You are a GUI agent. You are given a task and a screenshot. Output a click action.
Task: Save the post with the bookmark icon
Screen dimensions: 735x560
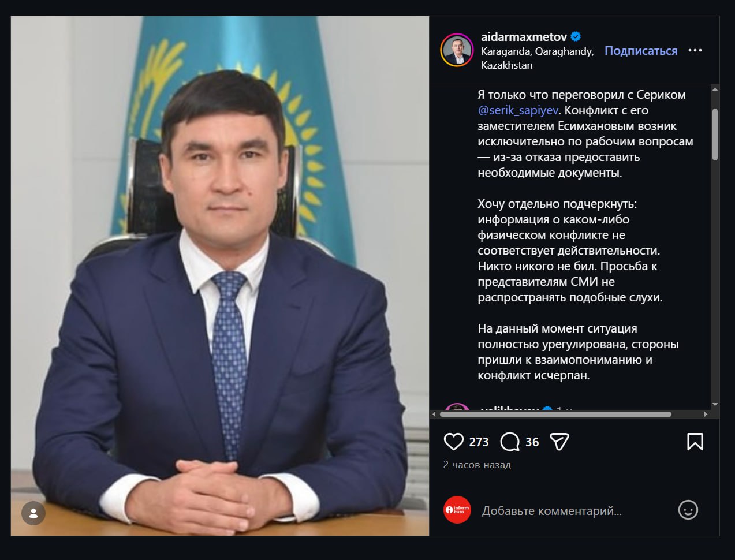tap(695, 442)
